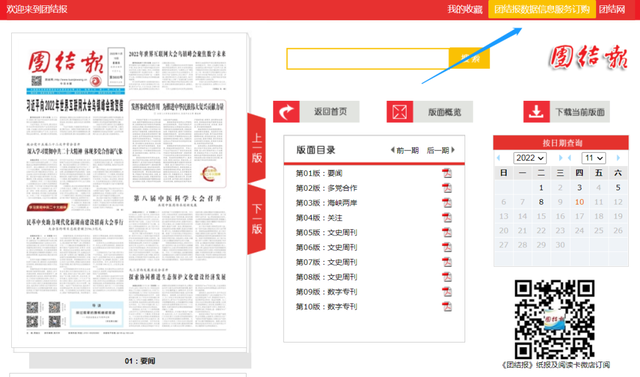Image resolution: width=640 pixels, height=377 pixels.
Task: Open PDF icon for 第07版 文史周刊
Action: (x=447, y=262)
